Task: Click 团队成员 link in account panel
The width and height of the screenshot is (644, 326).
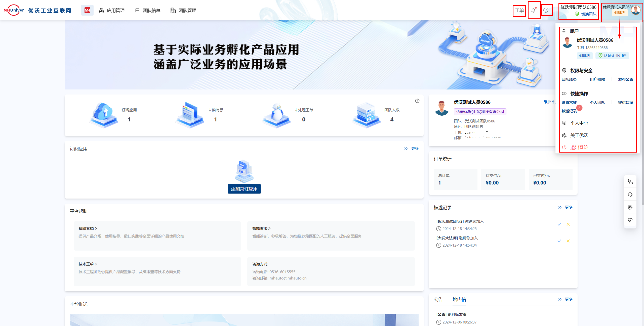Action: tap(569, 79)
